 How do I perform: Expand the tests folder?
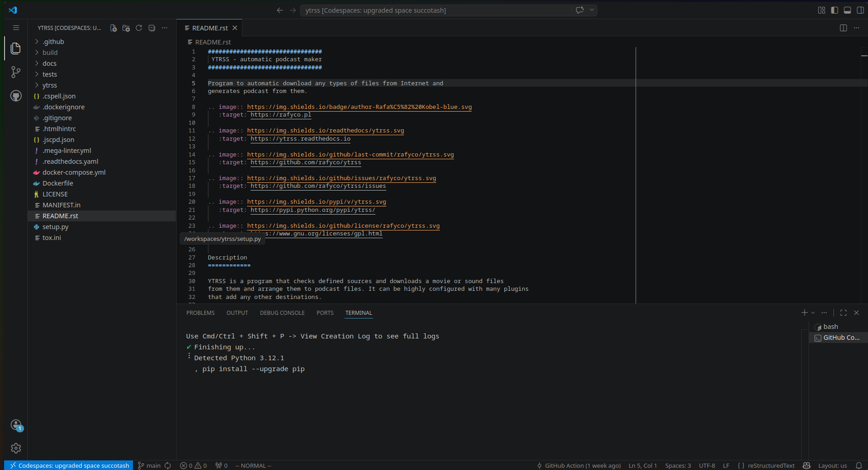click(49, 74)
